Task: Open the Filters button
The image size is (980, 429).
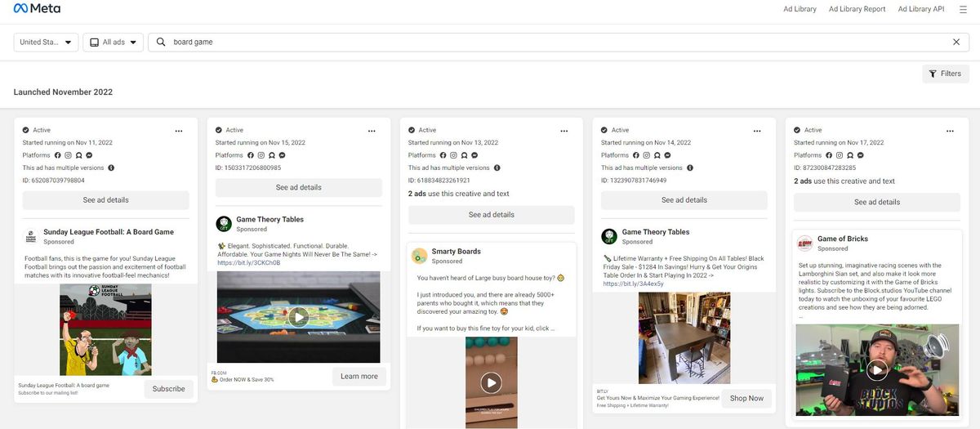Action: click(946, 74)
